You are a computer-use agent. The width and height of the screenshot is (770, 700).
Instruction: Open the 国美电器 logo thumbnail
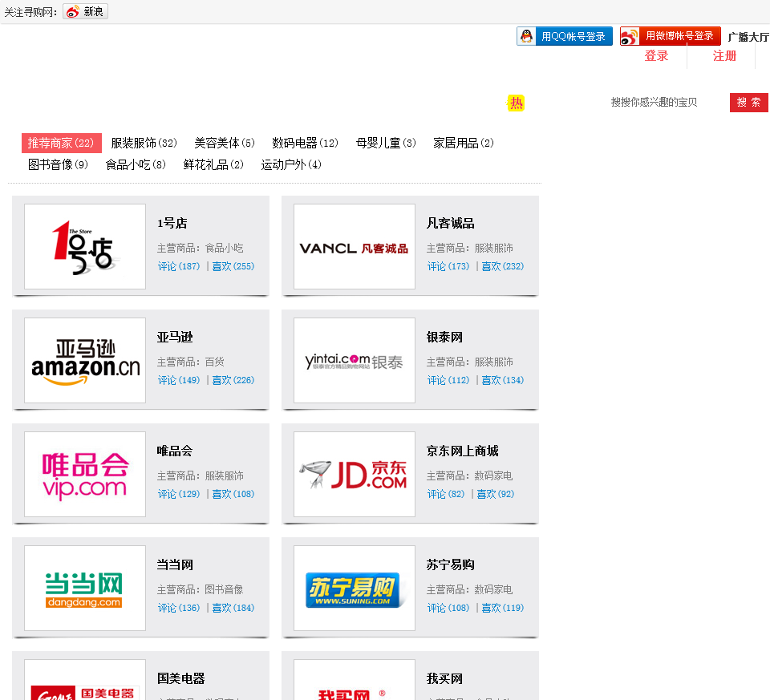click(85, 680)
